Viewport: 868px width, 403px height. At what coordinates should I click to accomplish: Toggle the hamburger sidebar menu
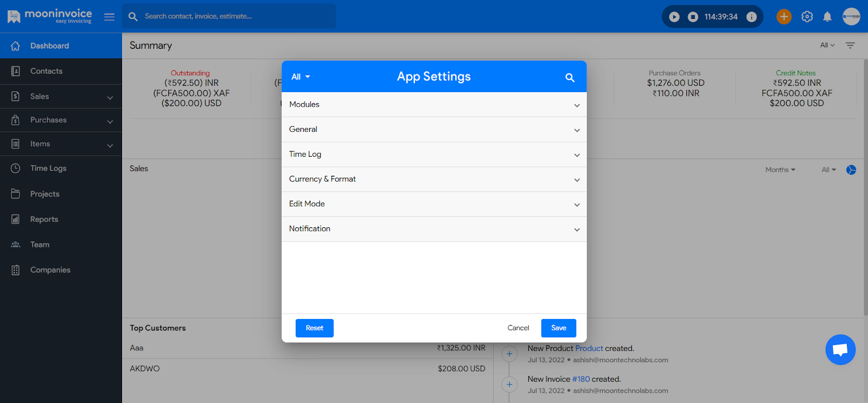109,17
